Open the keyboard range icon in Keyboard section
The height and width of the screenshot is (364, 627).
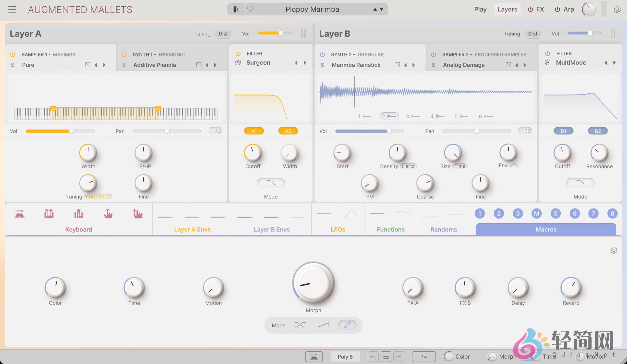49,213
